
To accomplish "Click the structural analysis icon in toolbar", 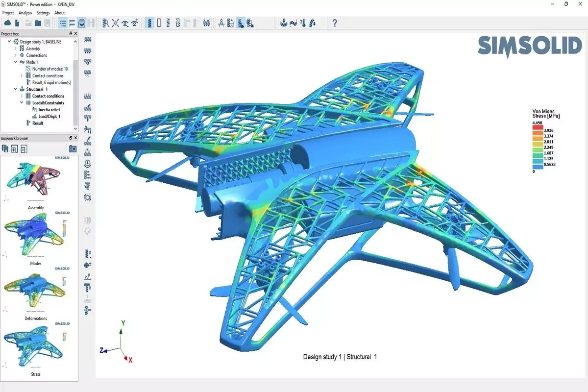I will tap(283, 23).
